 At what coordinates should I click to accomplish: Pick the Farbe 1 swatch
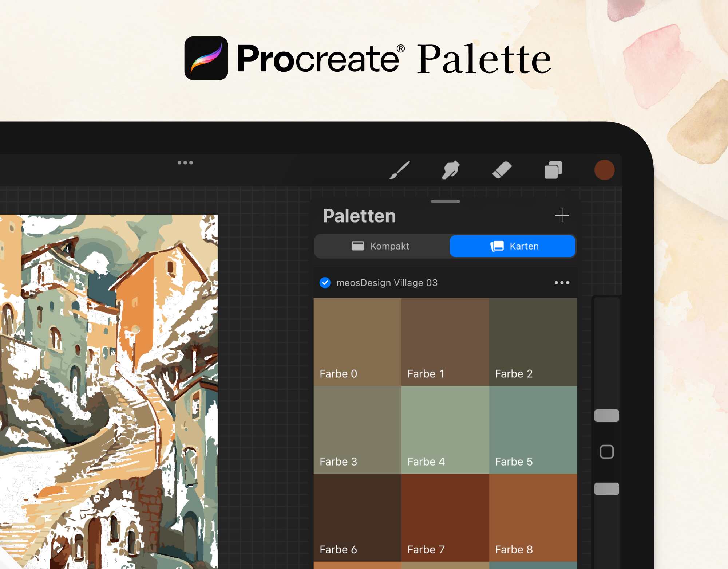tap(445, 342)
